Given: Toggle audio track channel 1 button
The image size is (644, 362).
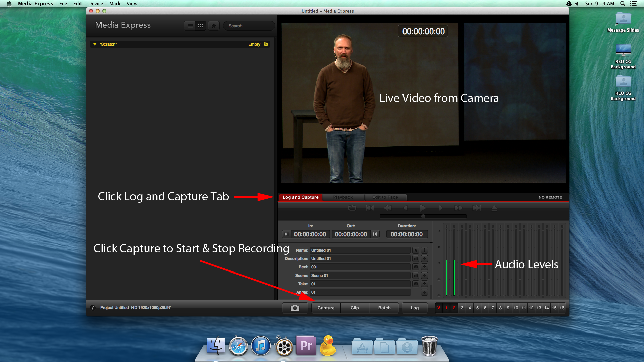Looking at the screenshot, I should [446, 308].
